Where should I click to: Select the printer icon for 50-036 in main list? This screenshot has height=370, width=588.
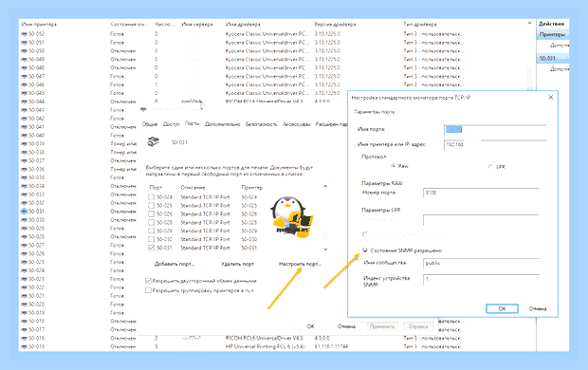pos(25,169)
